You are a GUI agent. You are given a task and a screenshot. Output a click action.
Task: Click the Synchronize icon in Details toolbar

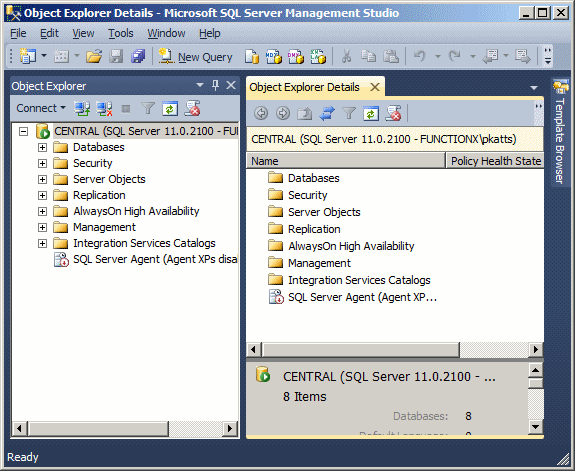pos(327,113)
